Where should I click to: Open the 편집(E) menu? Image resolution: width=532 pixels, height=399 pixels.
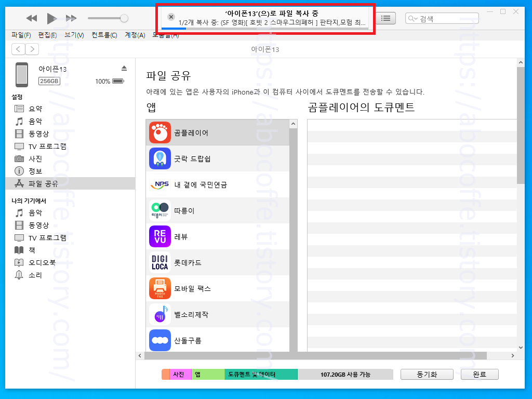pyautogui.click(x=47, y=35)
